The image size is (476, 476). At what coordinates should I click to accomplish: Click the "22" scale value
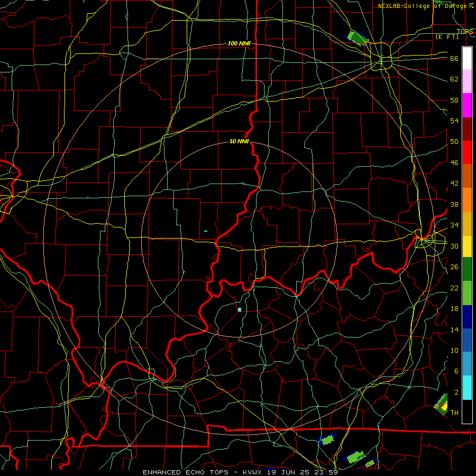point(454,288)
